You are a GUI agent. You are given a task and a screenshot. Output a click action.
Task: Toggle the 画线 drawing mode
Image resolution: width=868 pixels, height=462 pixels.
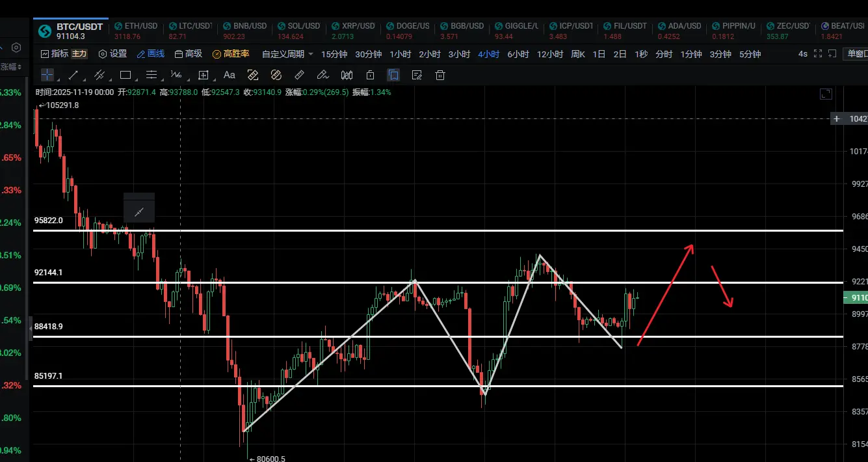click(x=150, y=54)
